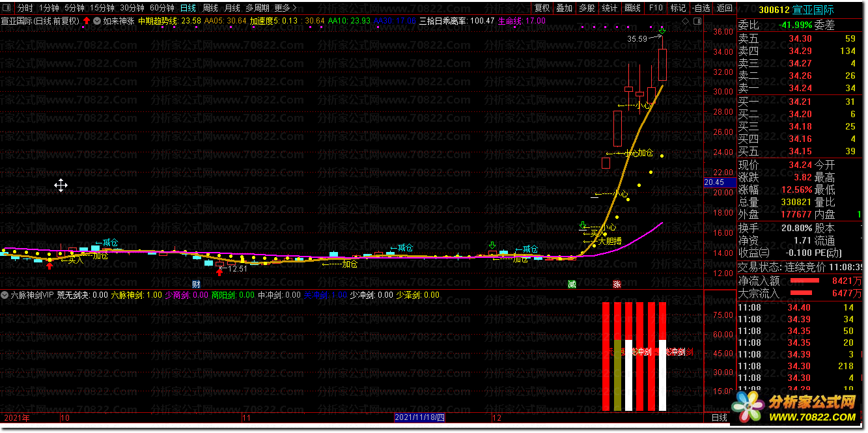Click the 复权 adjustment button
This screenshot has width=868, height=433.
542,8
